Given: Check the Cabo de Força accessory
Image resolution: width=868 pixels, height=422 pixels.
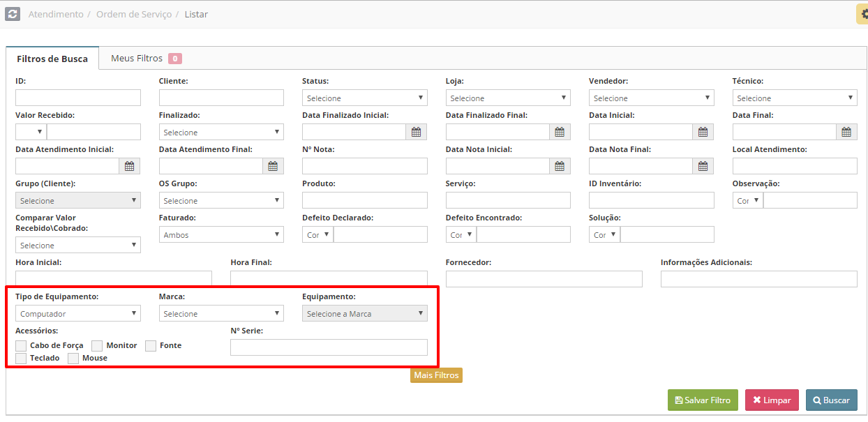Looking at the screenshot, I should click(21, 346).
